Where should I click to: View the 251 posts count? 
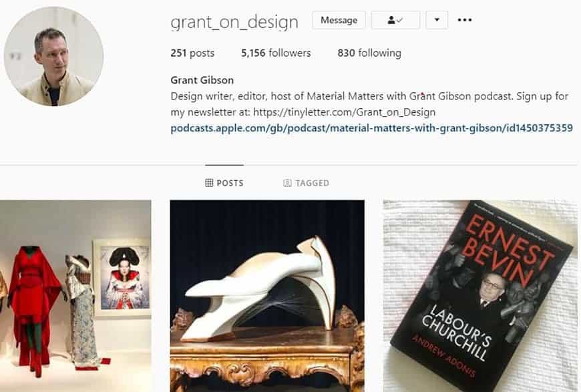[x=192, y=53]
